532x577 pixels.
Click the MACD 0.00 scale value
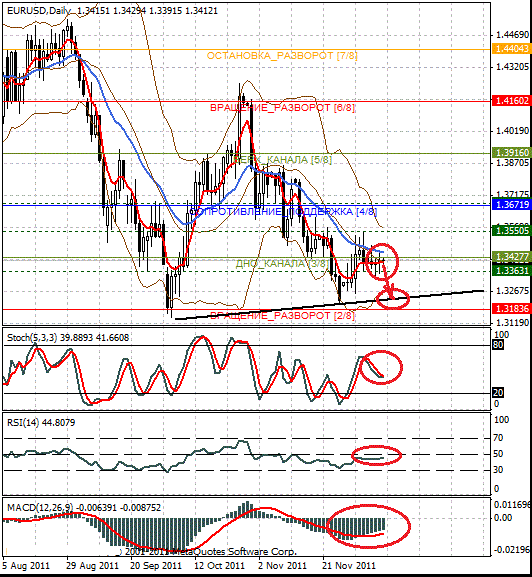(x=503, y=518)
